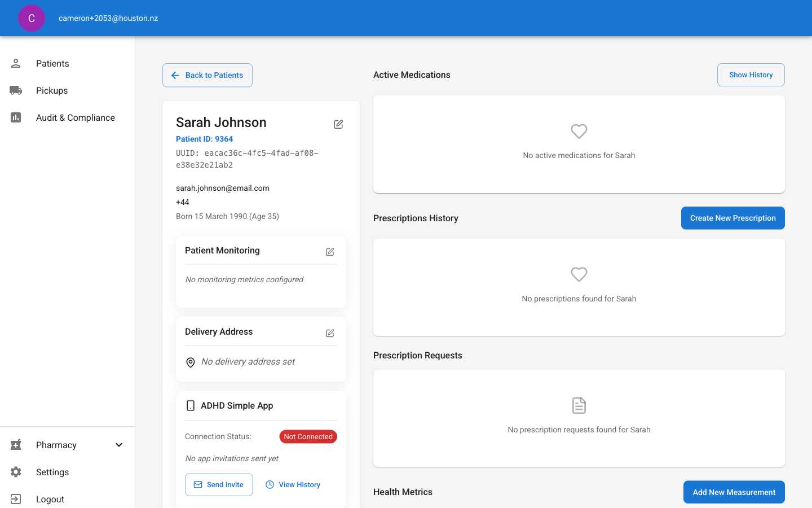
Task: Open Pickups in sidebar
Action: [x=68, y=90]
